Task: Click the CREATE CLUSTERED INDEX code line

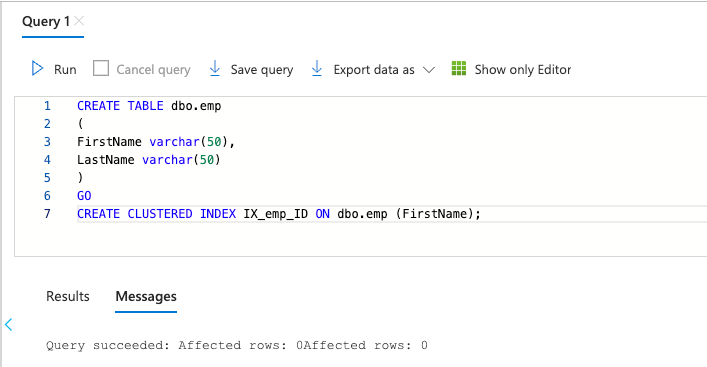Action: point(279,214)
